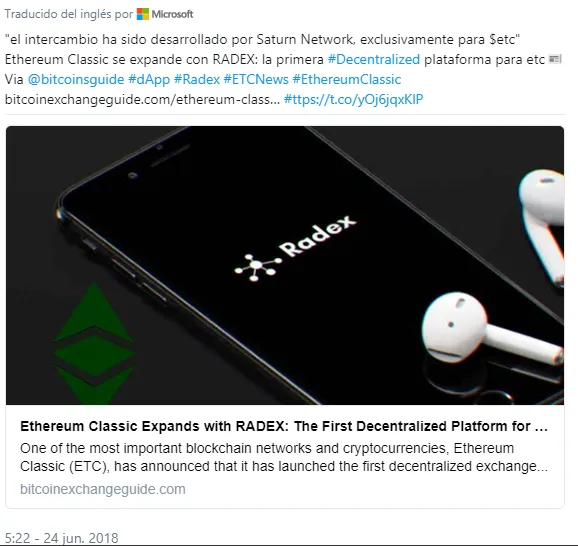Open the #dApp hashtag
Viewport: 578px width, 546px height.
tap(149, 79)
